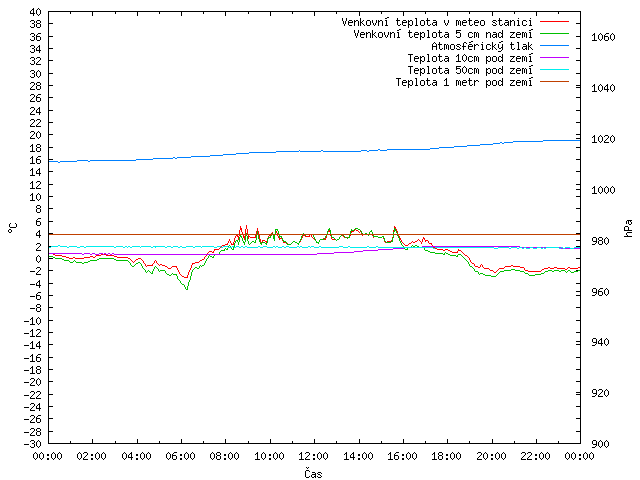Click the '16:00' time label
The width and height of the screenshot is (640, 480).
click(402, 456)
